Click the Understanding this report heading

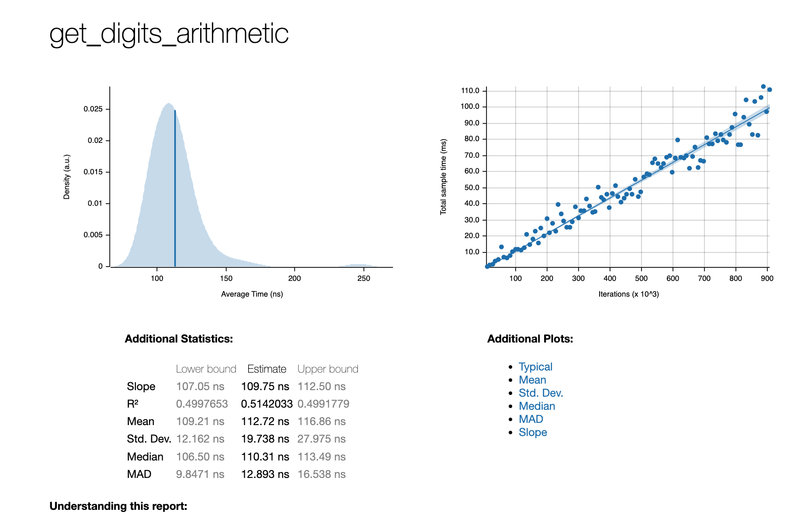coord(118,506)
